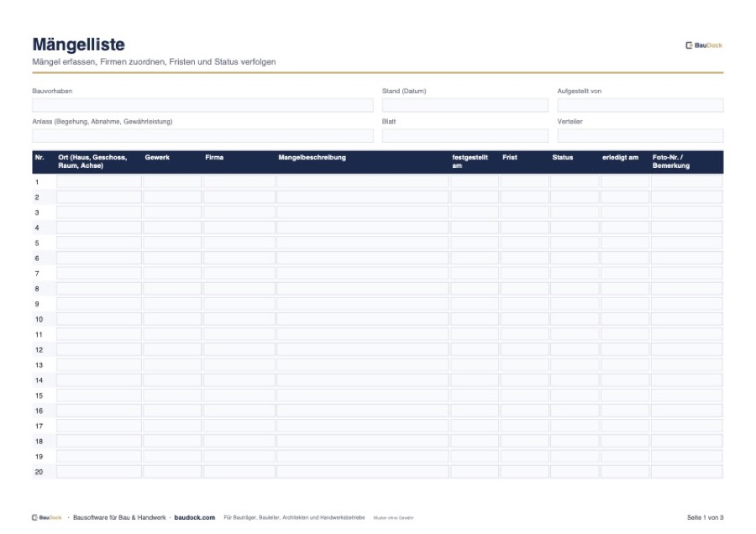Click the Firma cell in row 3
This screenshot has height=534, width=756.
(x=239, y=212)
